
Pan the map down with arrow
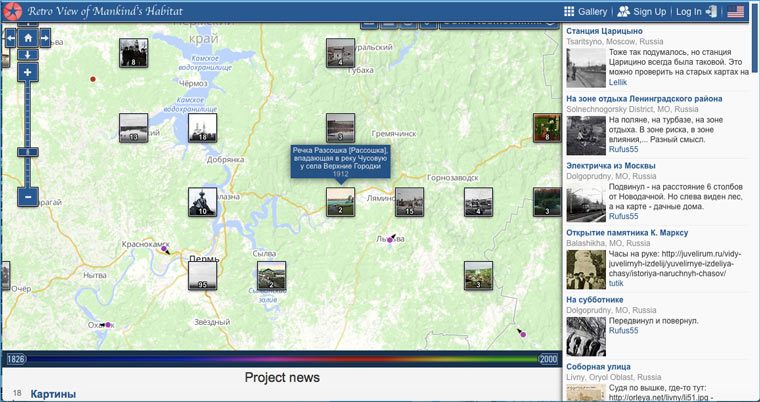(28, 53)
